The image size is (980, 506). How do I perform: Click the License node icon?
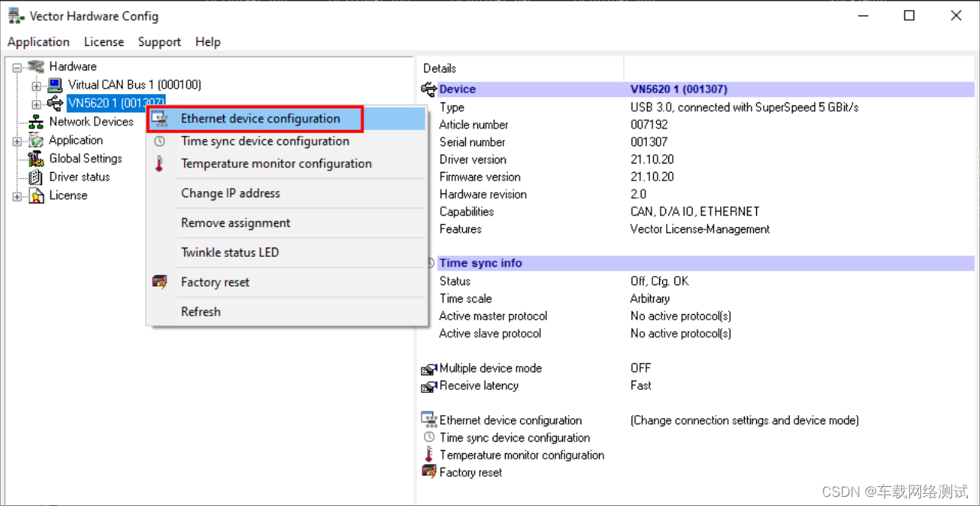(x=36, y=196)
